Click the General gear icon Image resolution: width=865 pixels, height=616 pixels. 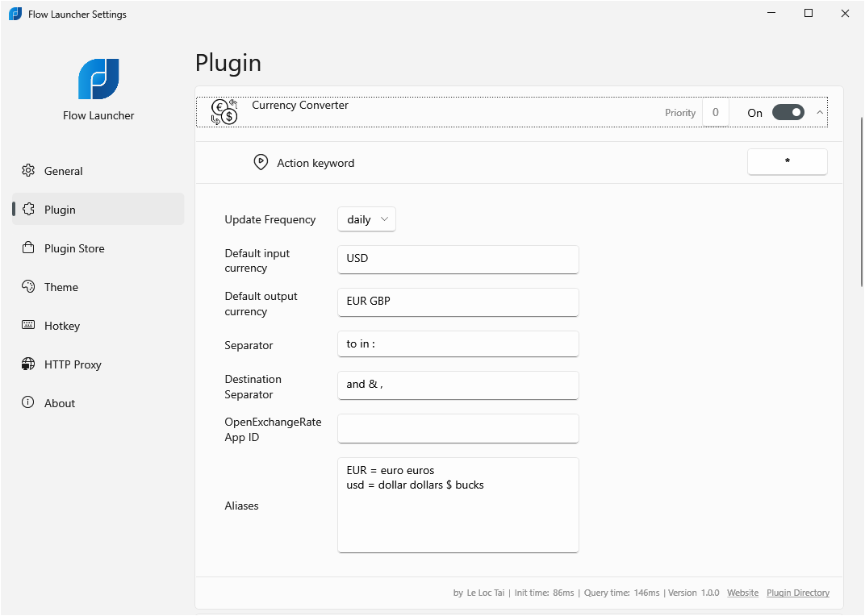(28, 170)
